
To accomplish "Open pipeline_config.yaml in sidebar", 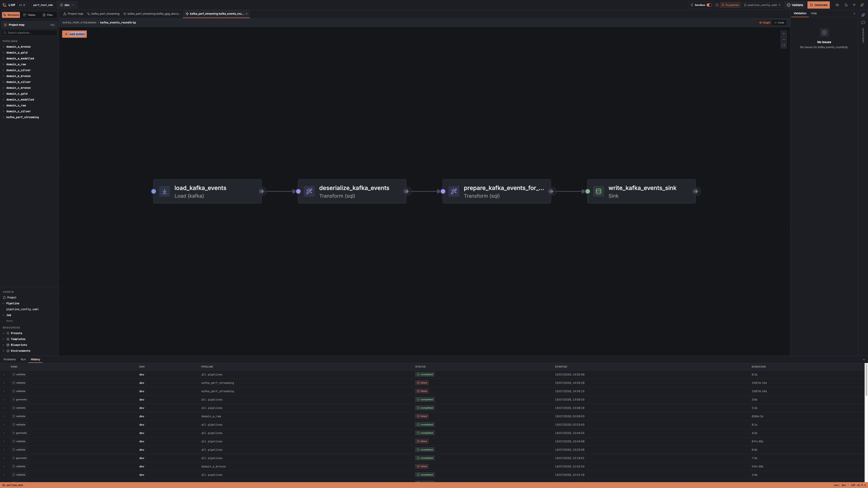I will (23, 309).
